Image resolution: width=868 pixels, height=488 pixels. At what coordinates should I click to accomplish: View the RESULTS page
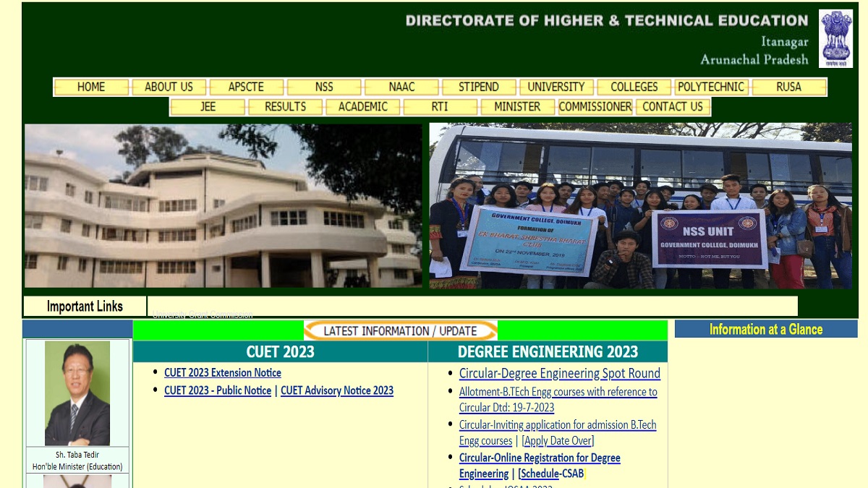coord(285,107)
